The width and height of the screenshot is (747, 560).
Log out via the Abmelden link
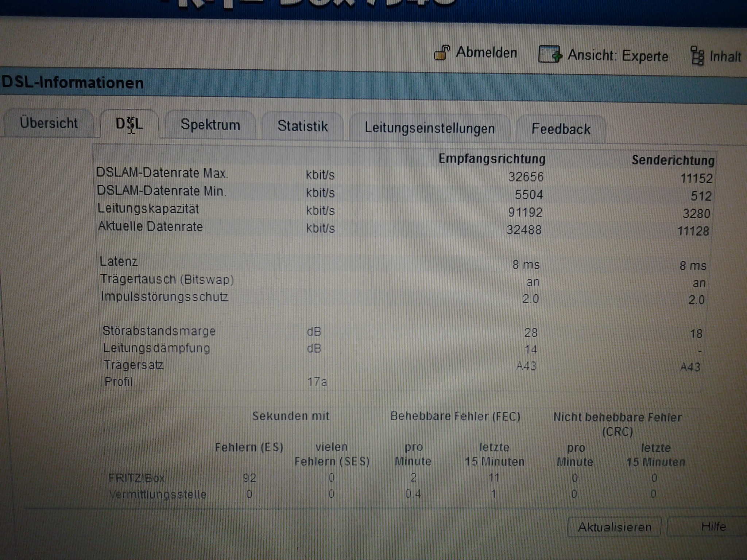[x=486, y=53]
